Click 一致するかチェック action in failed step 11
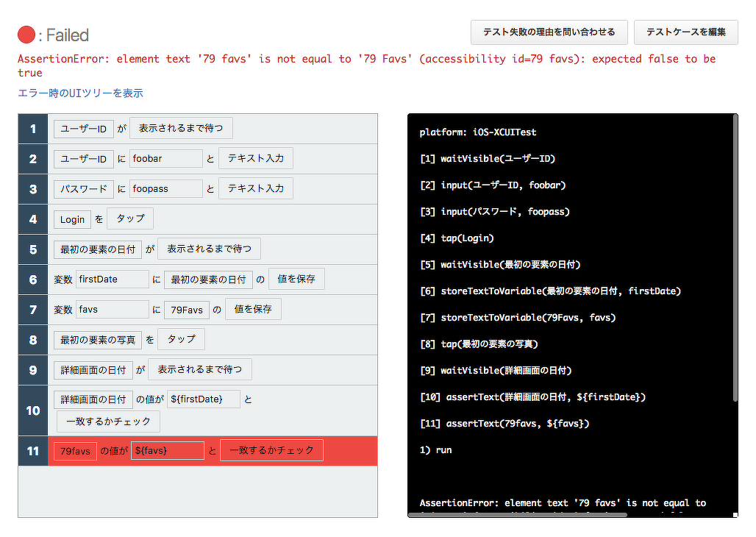The image size is (756, 537). (271, 450)
